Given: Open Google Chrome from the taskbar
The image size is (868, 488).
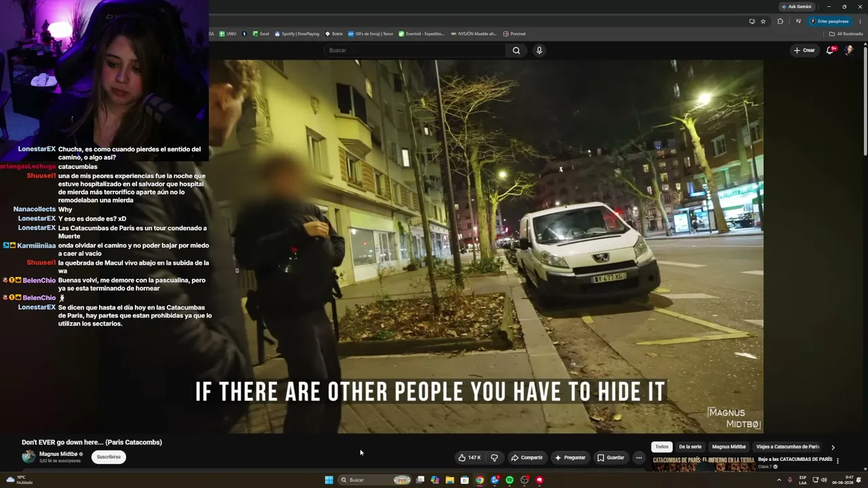Looking at the screenshot, I should point(479,480).
